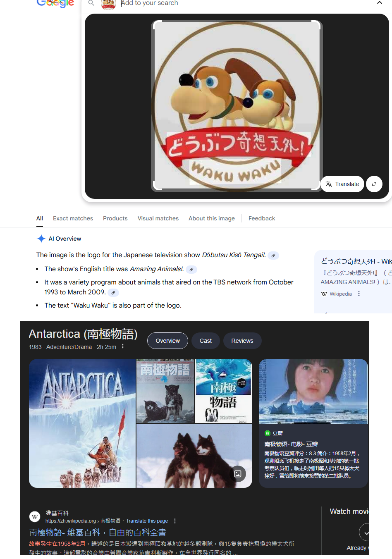This screenshot has width=392, height=559.
Task: Click the expand image icon beside Translate
Action: pyautogui.click(x=374, y=184)
